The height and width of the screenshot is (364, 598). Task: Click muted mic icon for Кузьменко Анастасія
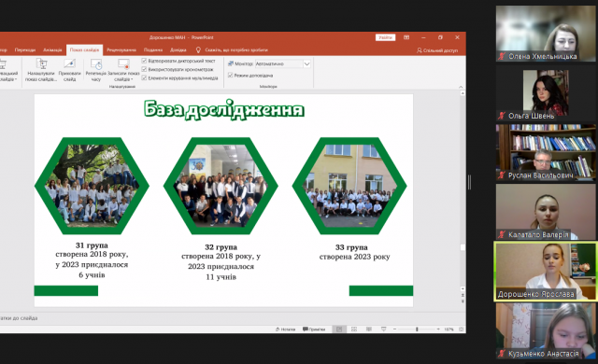pyautogui.click(x=502, y=354)
